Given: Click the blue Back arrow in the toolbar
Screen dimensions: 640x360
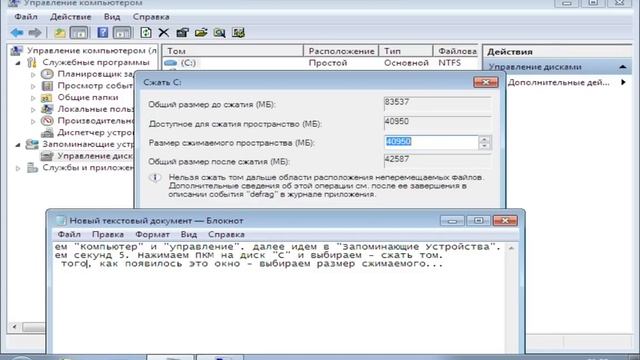Looking at the screenshot, I should point(17,33).
